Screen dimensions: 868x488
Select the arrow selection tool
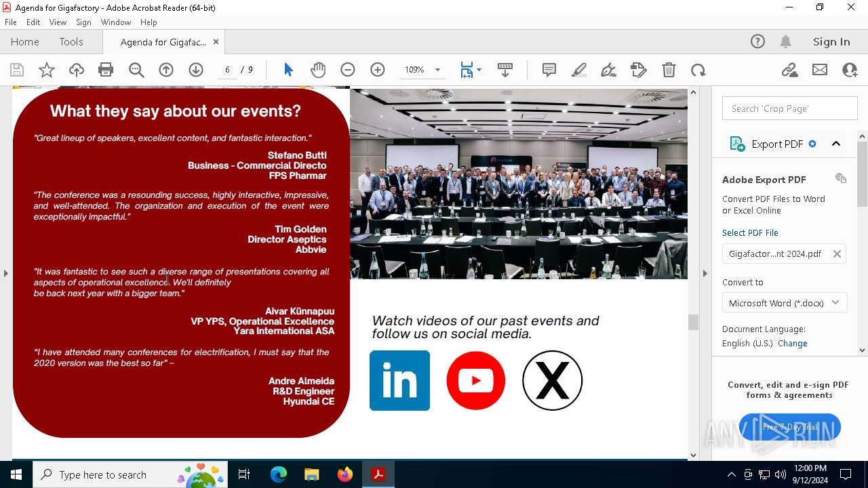(288, 70)
